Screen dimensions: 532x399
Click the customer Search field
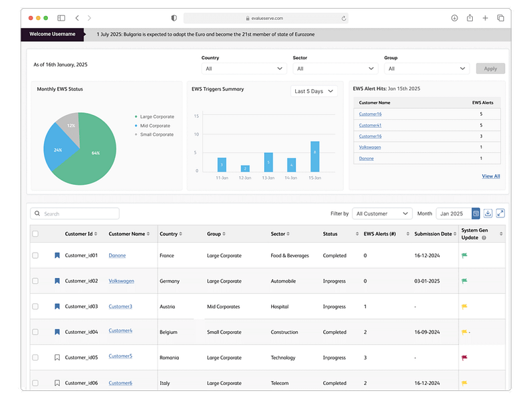(74, 213)
